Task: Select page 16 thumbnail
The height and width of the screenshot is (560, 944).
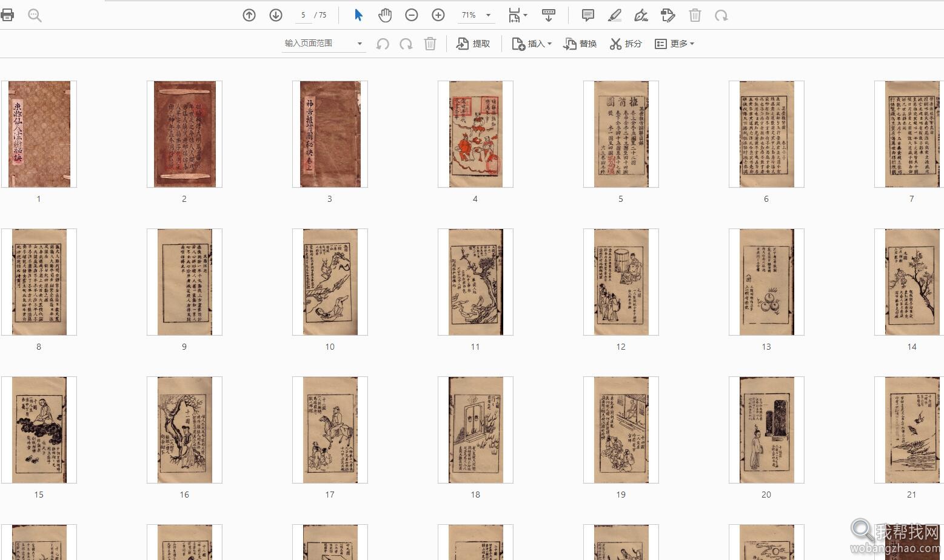Action: pos(184,430)
